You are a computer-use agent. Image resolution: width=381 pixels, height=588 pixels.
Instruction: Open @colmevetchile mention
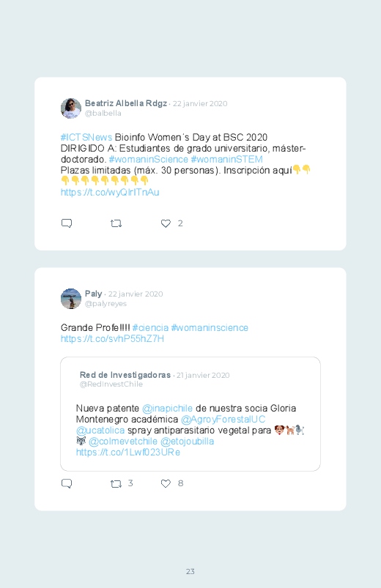tap(123, 442)
